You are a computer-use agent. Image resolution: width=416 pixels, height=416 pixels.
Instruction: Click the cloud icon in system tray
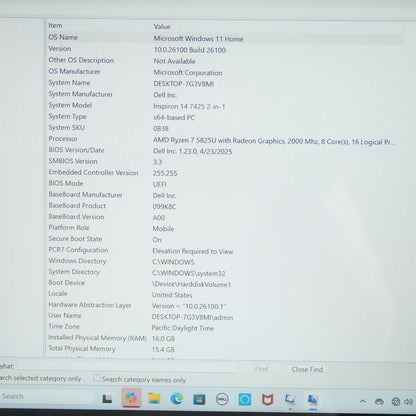379,402
